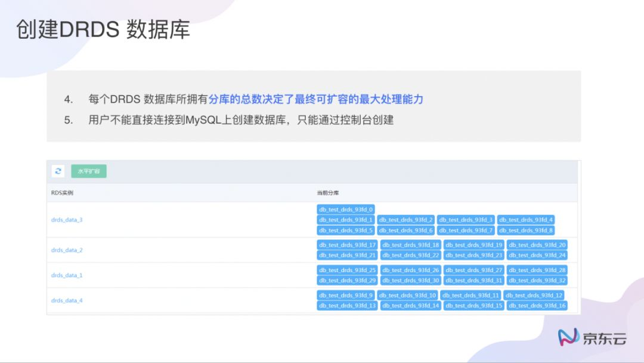Open the drds_data_3 instance link
The width and height of the screenshot is (644, 363).
67,220
